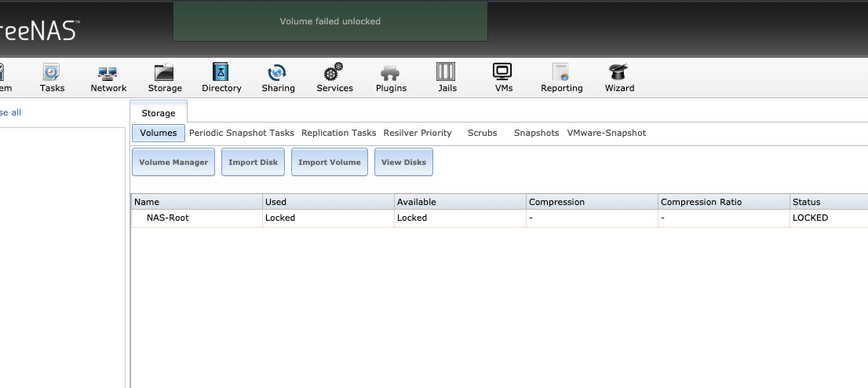Click the Locked value under Used
This screenshot has width=868, height=388.
click(x=280, y=218)
